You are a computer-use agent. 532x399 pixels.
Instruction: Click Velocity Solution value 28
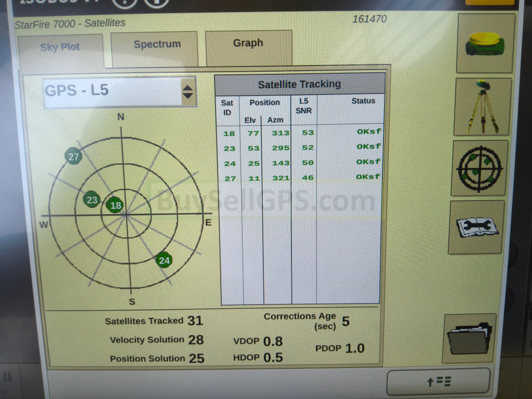pos(196,340)
